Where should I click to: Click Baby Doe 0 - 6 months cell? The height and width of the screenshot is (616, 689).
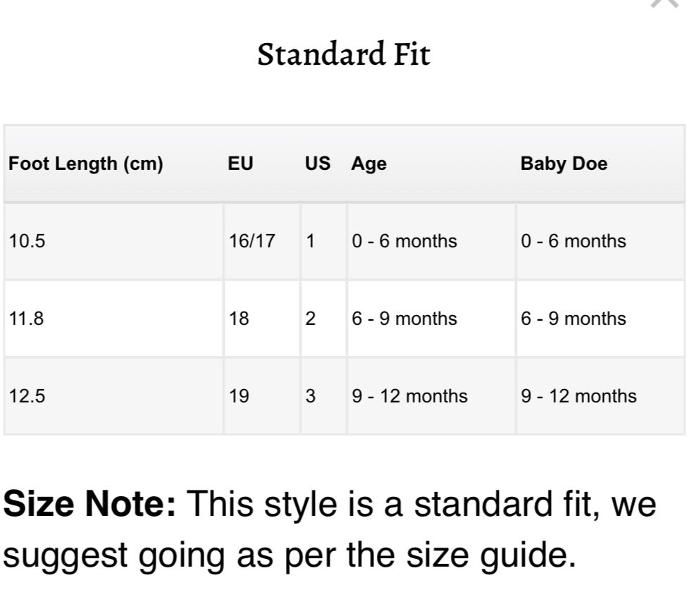pyautogui.click(x=600, y=241)
